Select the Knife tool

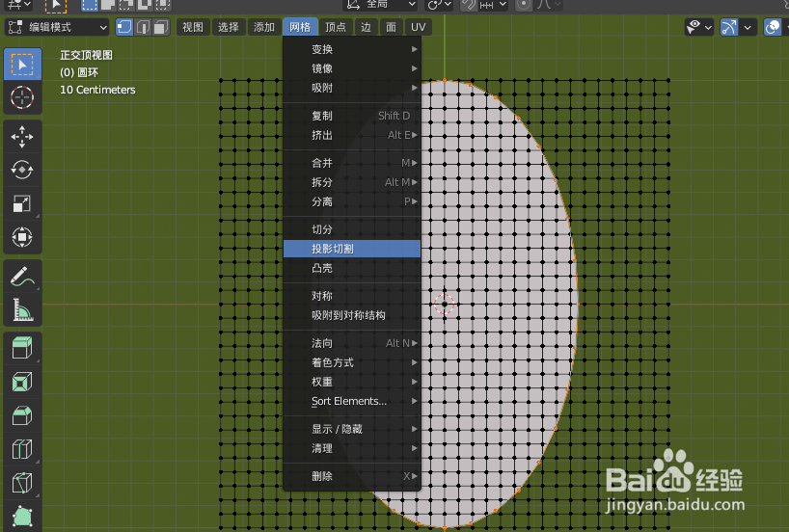[22, 483]
